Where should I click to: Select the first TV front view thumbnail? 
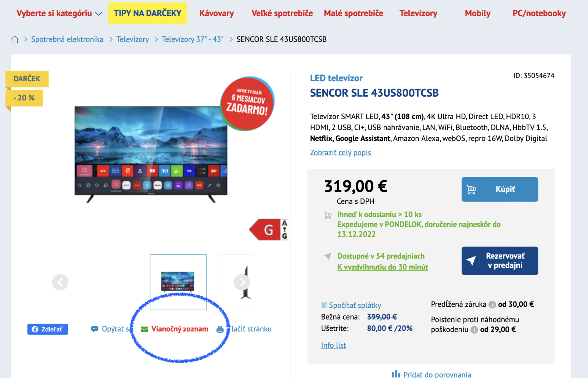click(178, 282)
